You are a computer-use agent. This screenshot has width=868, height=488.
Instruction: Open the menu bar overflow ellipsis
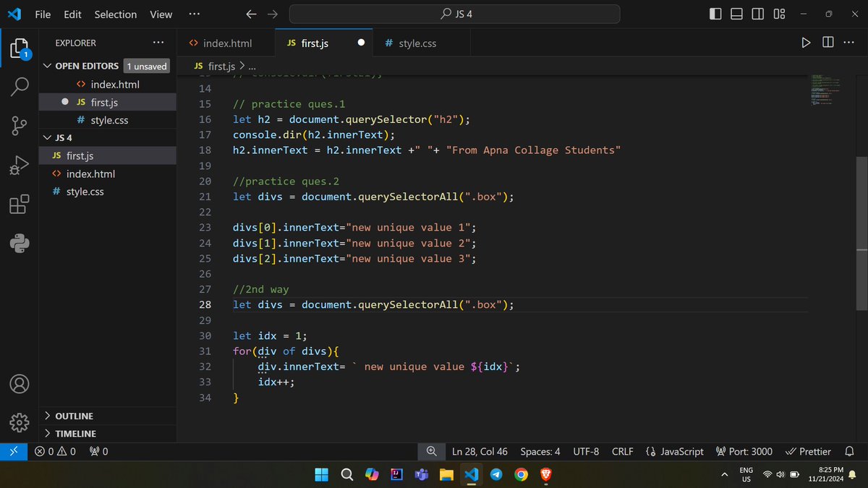(194, 14)
